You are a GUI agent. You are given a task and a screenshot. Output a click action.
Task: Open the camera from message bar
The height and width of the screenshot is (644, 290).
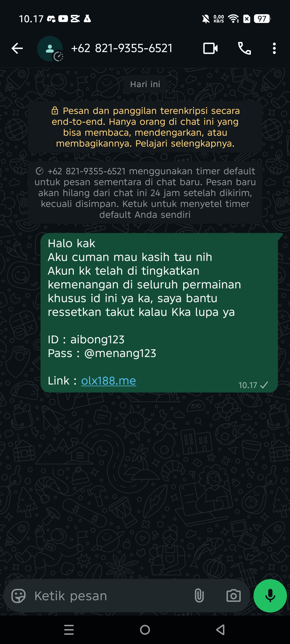tap(233, 596)
